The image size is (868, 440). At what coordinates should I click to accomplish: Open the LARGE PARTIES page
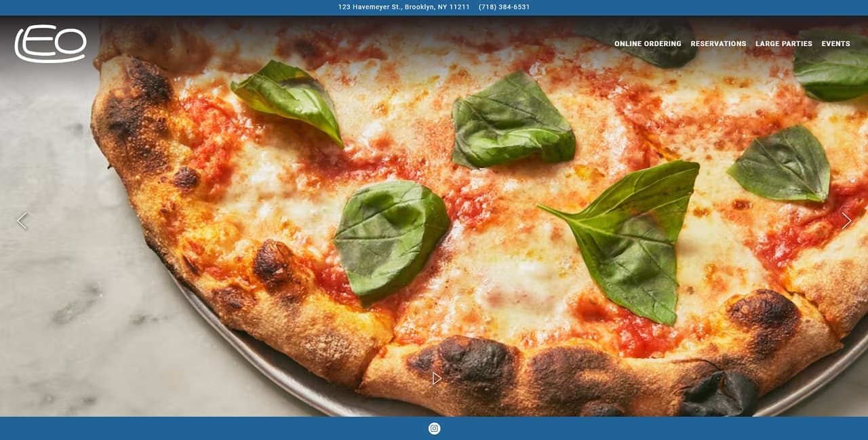(784, 43)
